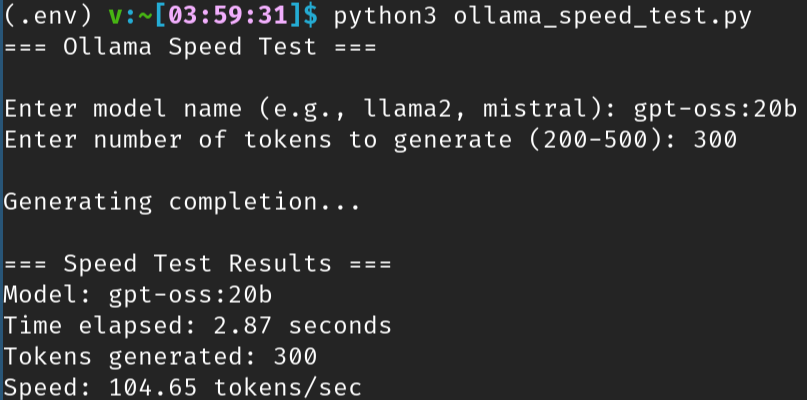807x400 pixels.
Task: Click the gpt-oss:20b value entered after the model prompt
Action: click(716, 109)
